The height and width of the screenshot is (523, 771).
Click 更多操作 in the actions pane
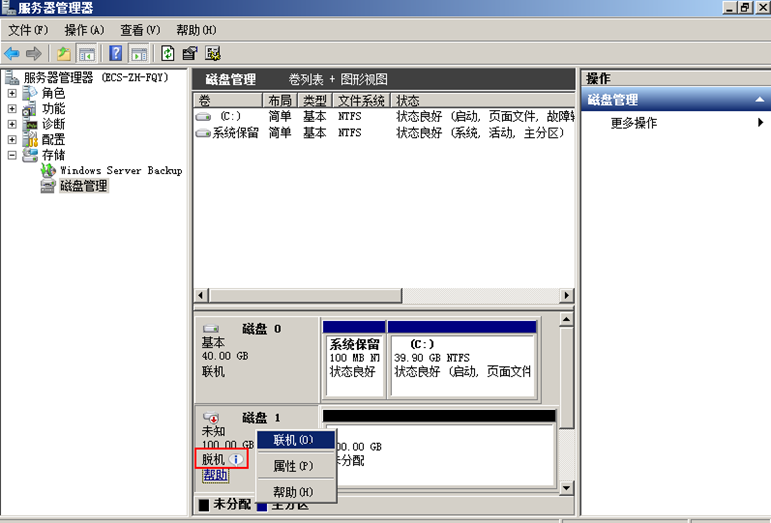pyautogui.click(x=634, y=122)
